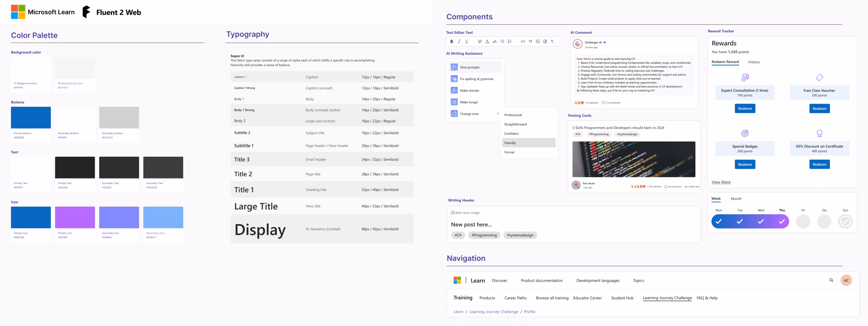The height and width of the screenshot is (326, 868).
Task: Apply underline in the text editor toolbar
Action: 467,42
